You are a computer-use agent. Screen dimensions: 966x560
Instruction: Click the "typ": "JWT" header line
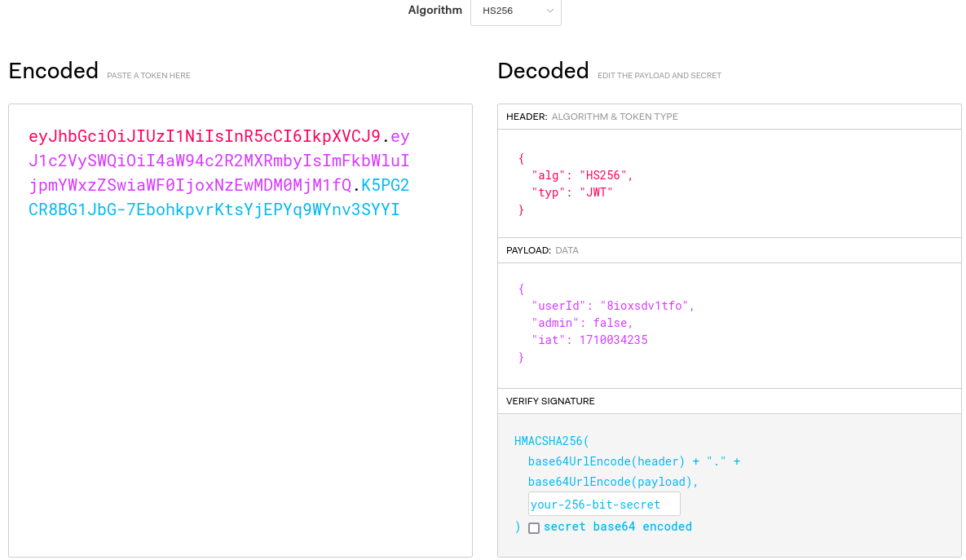(571, 192)
